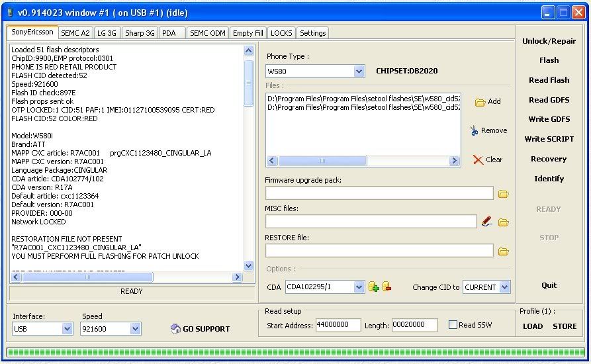Click the STORE profile button
591x364 pixels.
pyautogui.click(x=565, y=326)
